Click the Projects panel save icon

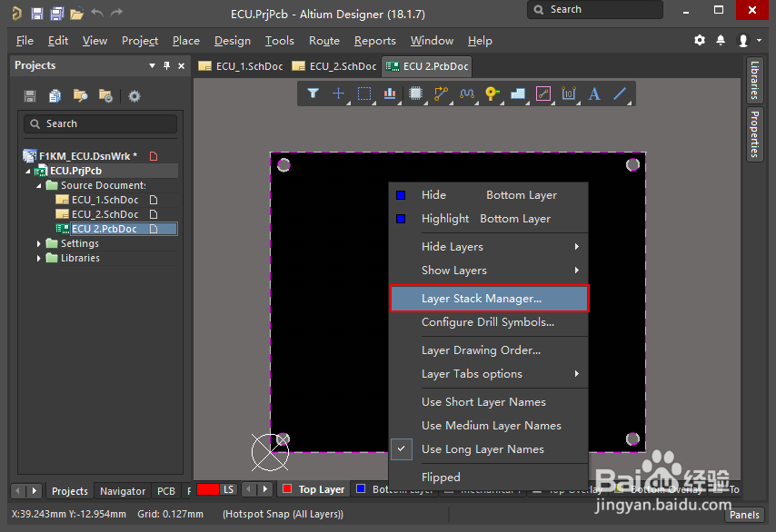(x=30, y=96)
